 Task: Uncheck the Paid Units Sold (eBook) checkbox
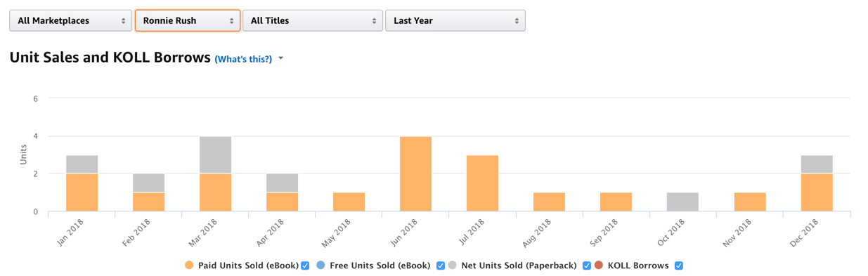[305, 265]
